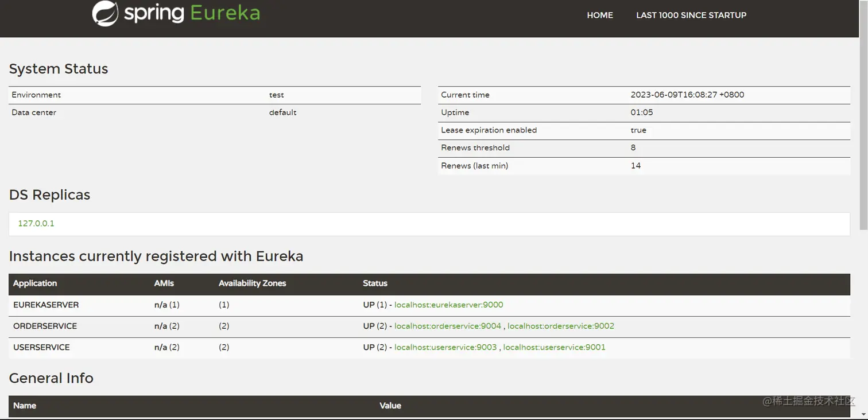Select the n/a (1) AMIs cell for EUREKASERVER
The width and height of the screenshot is (868, 420).
(x=167, y=305)
